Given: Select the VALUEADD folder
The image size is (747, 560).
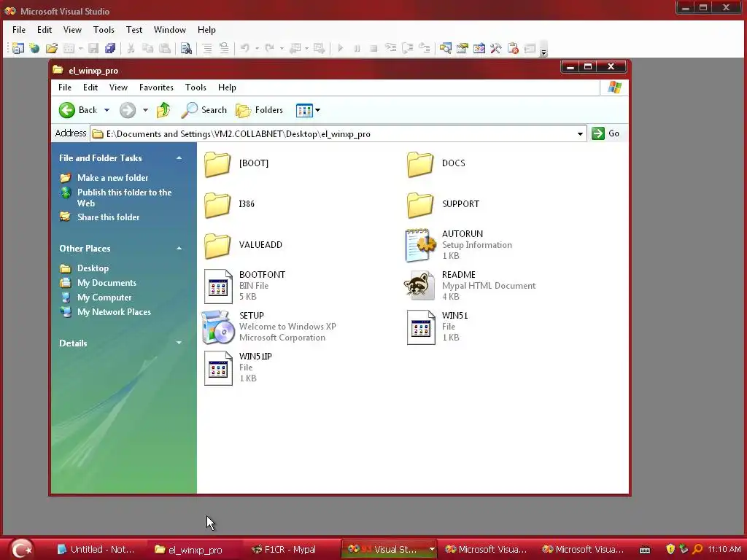Looking at the screenshot, I should pyautogui.click(x=243, y=246).
